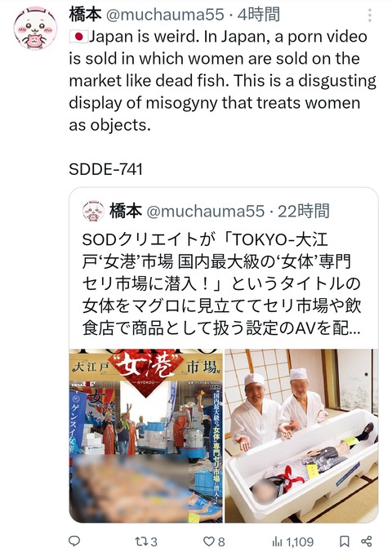The image size is (392, 553).
Task: Open the three-dot more options menu
Action: (369, 16)
